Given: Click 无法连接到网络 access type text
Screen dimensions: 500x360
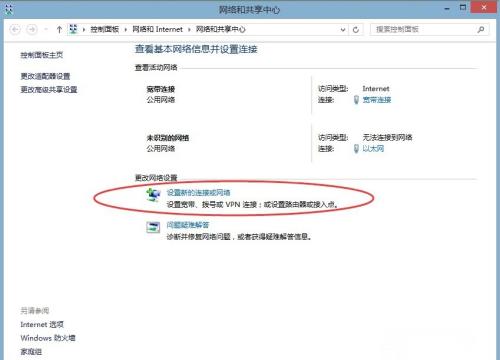Looking at the screenshot, I should coord(387,137).
